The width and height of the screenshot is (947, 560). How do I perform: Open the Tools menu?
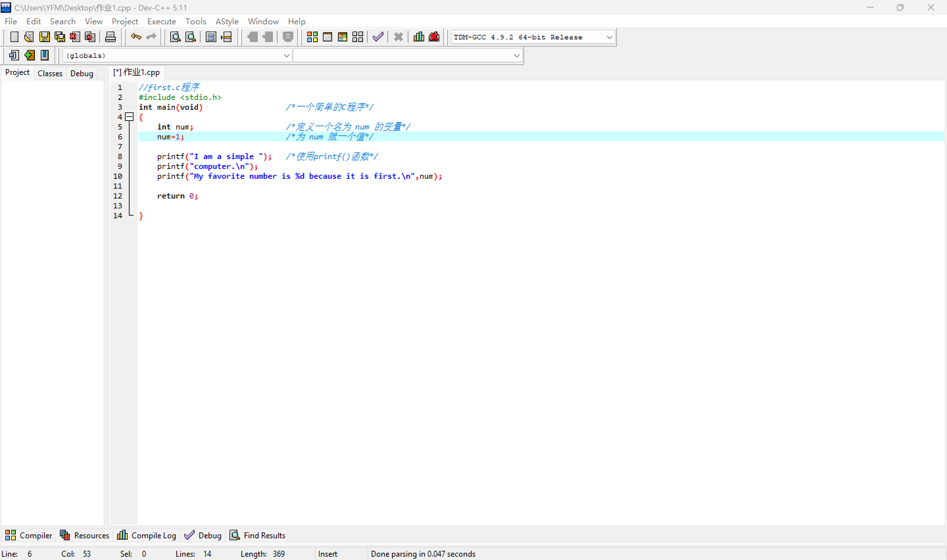point(196,21)
